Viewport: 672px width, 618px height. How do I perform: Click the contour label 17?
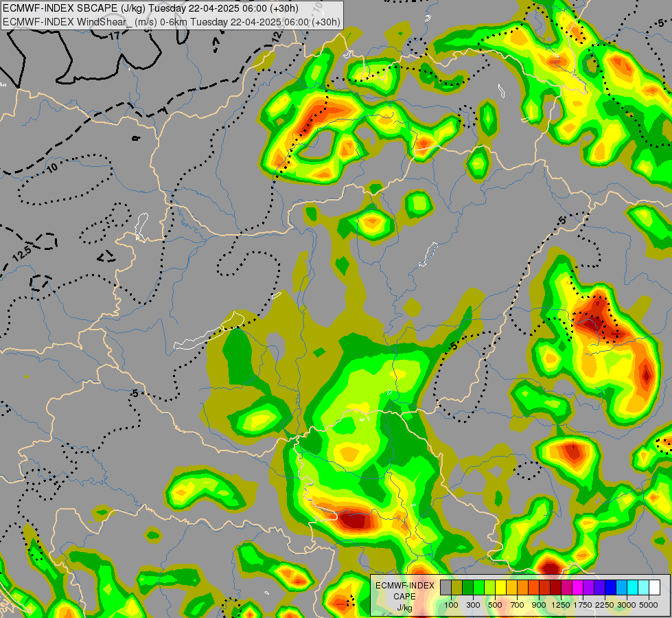(x=114, y=36)
